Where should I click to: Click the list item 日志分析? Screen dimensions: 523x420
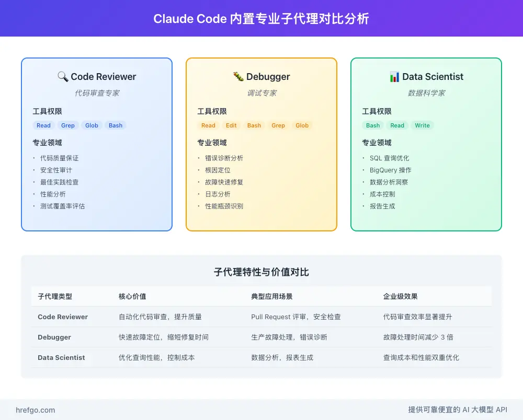[x=218, y=194]
